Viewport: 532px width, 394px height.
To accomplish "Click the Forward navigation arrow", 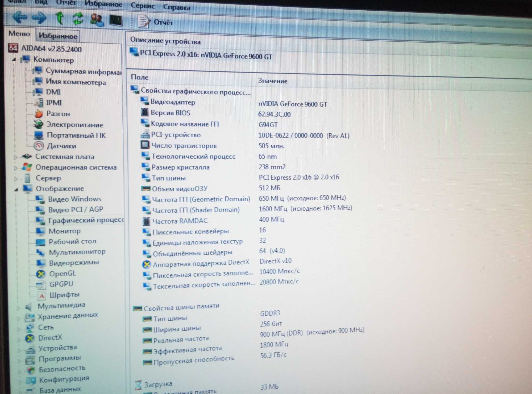I will click(39, 18).
